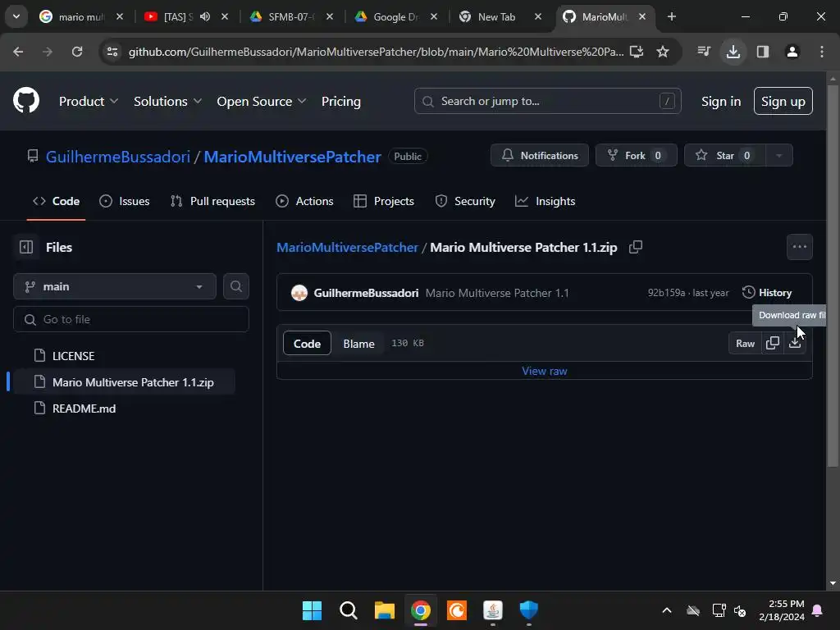Mute the TAS YouTube tab audio icon
The height and width of the screenshot is (630, 840).
(205, 16)
